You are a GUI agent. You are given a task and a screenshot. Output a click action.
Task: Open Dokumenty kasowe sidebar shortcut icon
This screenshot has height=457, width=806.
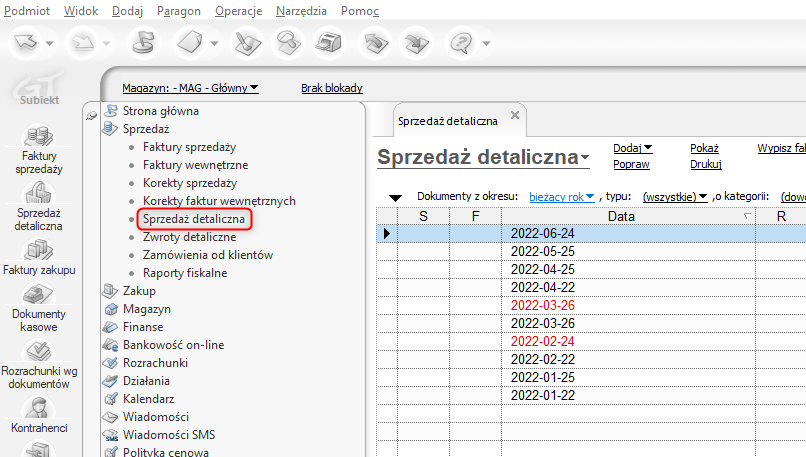click(39, 294)
